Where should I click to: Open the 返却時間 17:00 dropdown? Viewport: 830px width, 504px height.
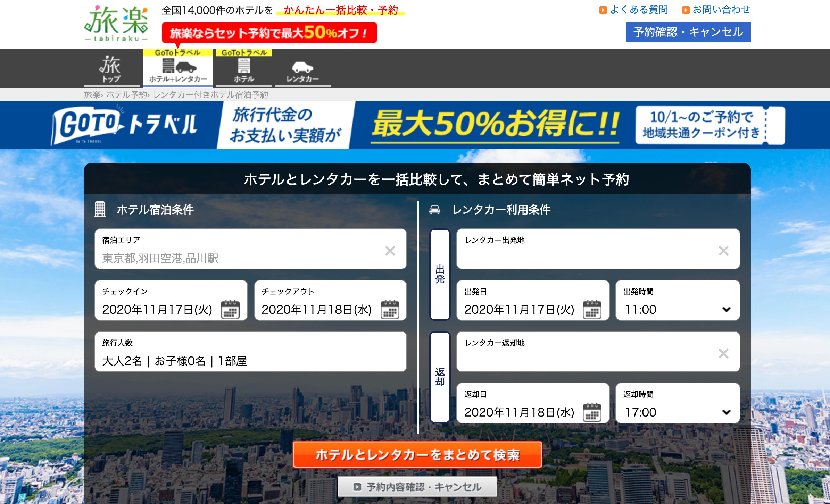(x=678, y=403)
